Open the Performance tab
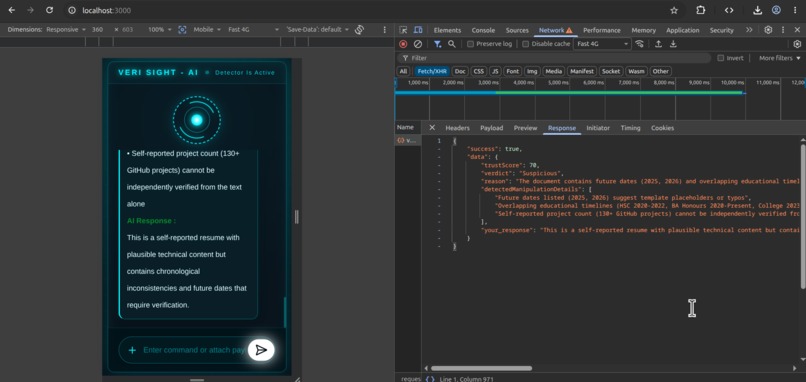Image resolution: width=806 pixels, height=382 pixels. coord(601,30)
